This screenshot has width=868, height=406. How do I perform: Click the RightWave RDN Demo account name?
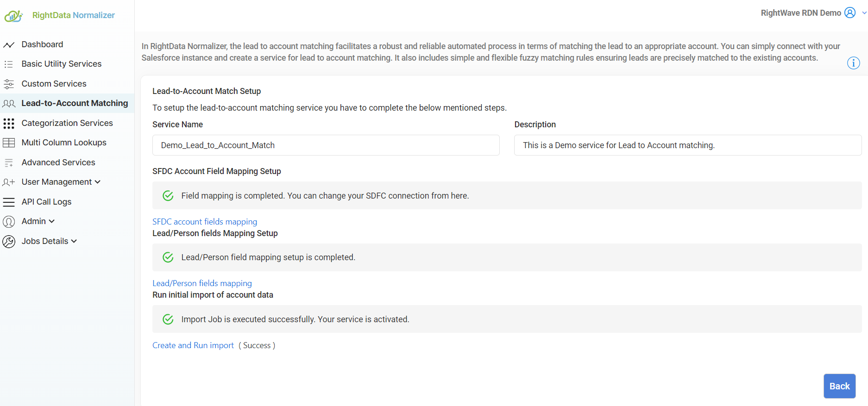click(801, 13)
